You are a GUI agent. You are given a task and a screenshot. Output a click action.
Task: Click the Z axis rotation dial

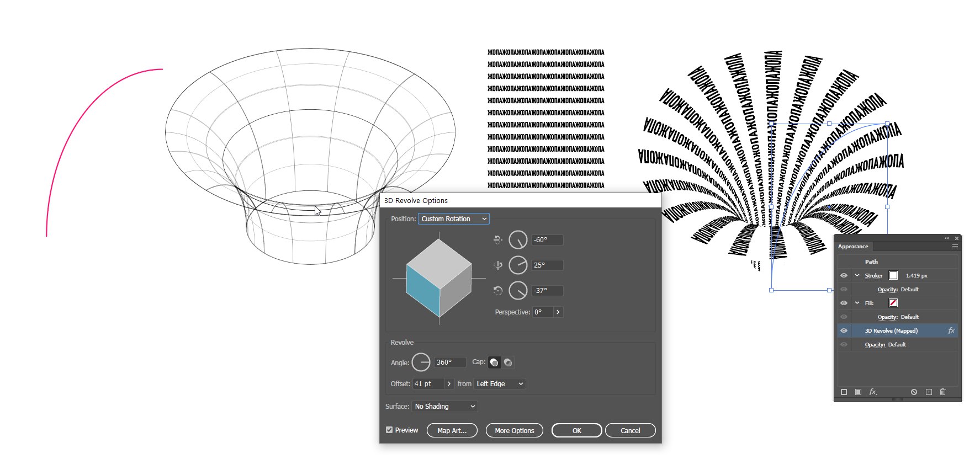pyautogui.click(x=518, y=291)
